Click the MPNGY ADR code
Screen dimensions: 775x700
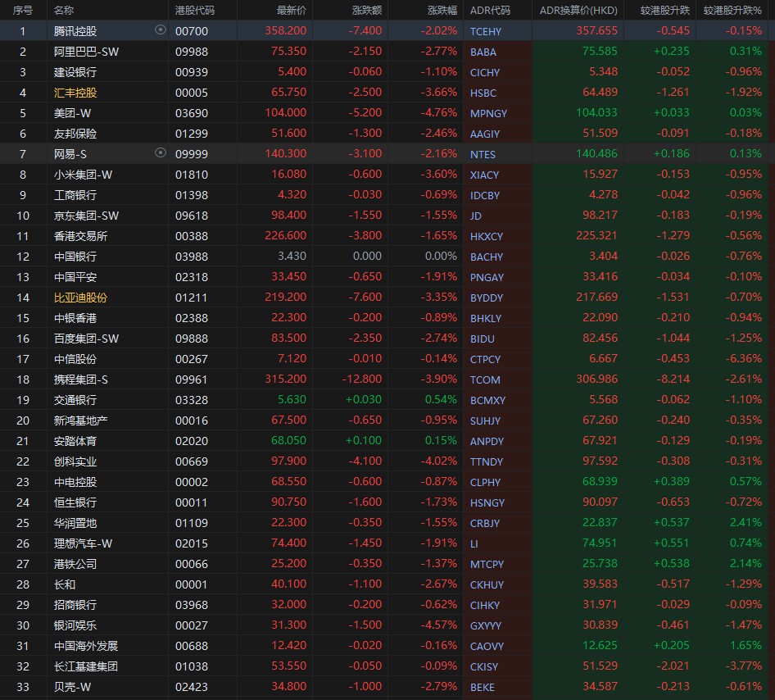point(488,114)
